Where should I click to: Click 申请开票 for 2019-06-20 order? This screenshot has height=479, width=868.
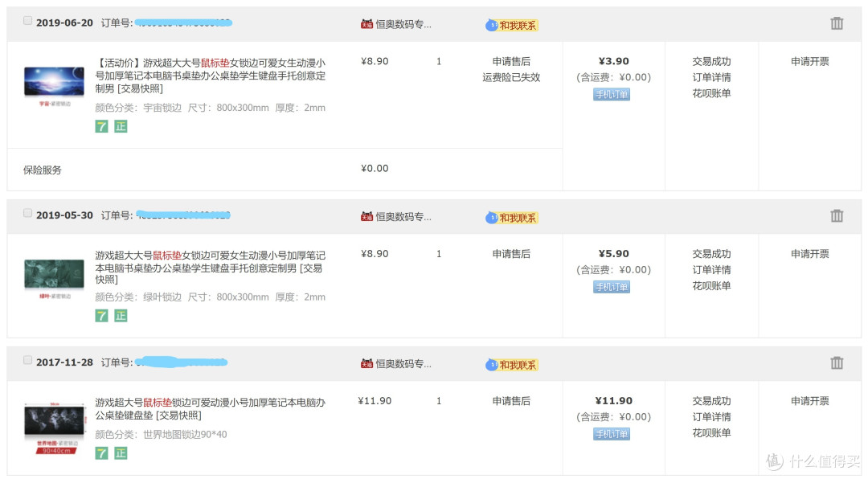click(810, 61)
